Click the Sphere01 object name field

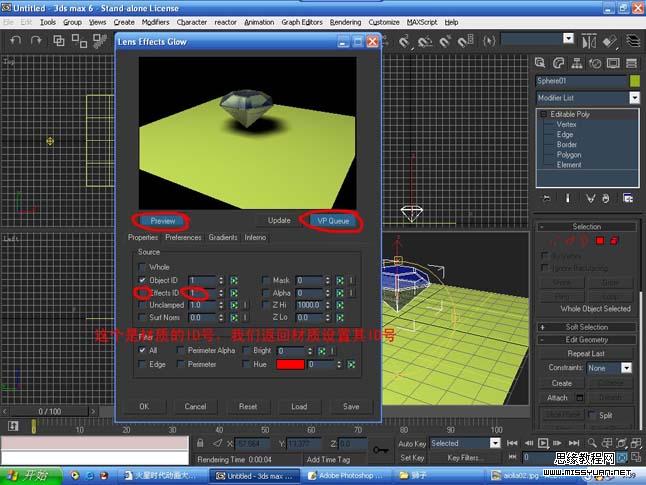581,81
